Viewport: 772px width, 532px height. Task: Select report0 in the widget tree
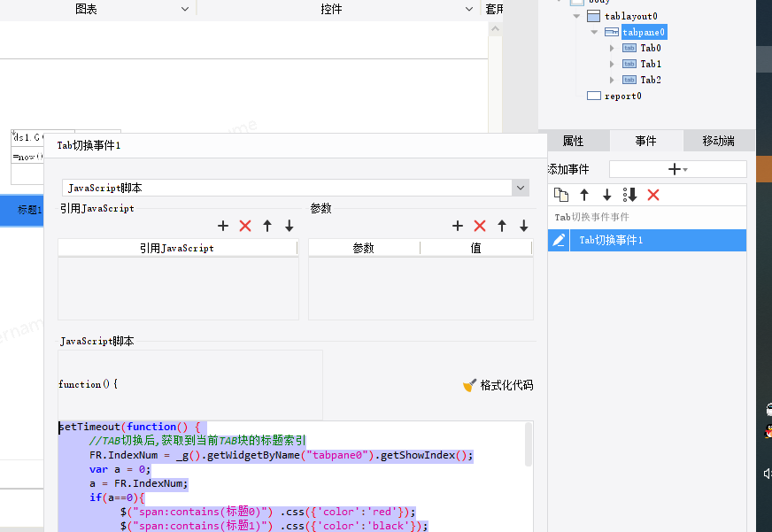[622, 96]
